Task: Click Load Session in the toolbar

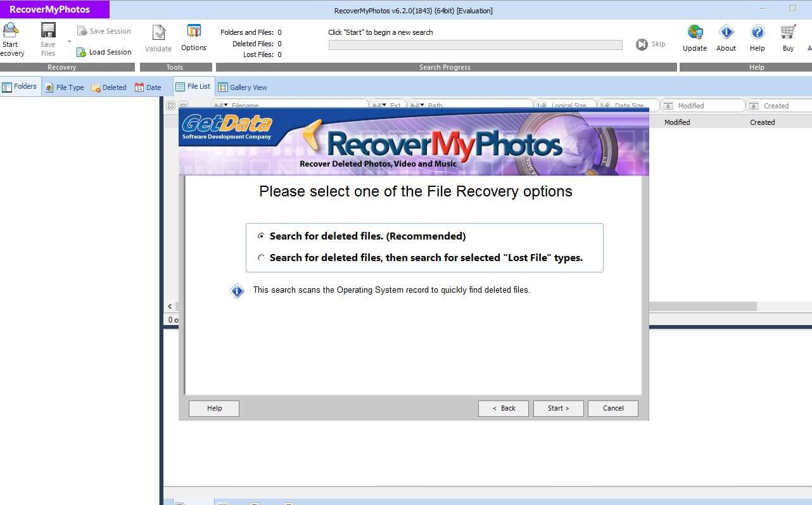Action: point(104,52)
